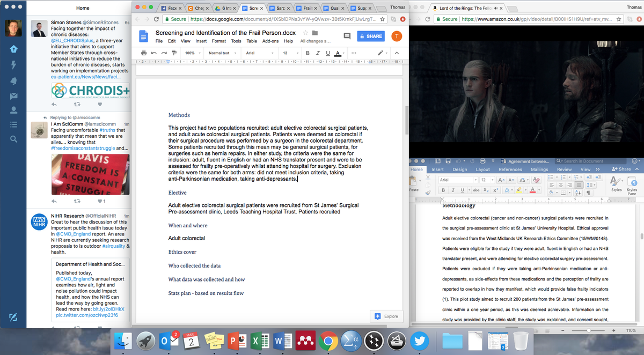Select the Paint format tool in Google Docs
The height and width of the screenshot is (355, 644).
(x=174, y=53)
